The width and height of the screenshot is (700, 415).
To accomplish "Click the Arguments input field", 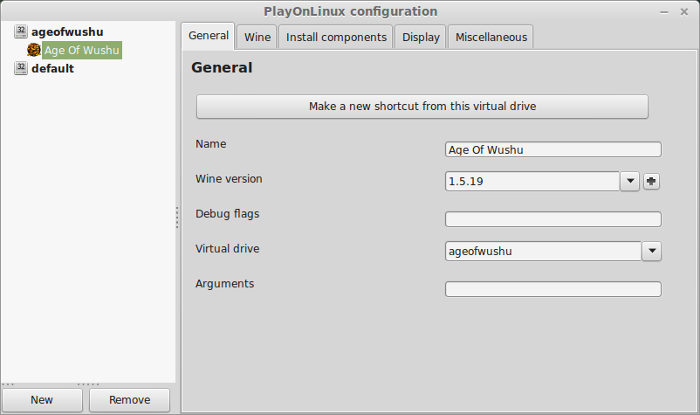I will pyautogui.click(x=553, y=289).
